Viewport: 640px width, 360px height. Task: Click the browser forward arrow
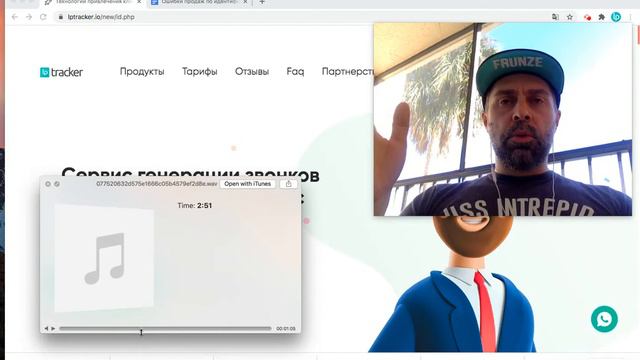(29, 17)
